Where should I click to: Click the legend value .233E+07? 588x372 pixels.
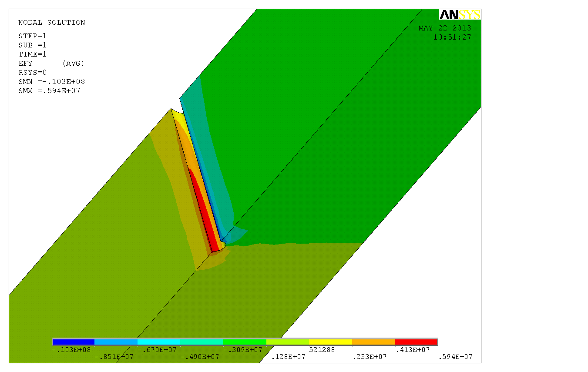click(369, 357)
